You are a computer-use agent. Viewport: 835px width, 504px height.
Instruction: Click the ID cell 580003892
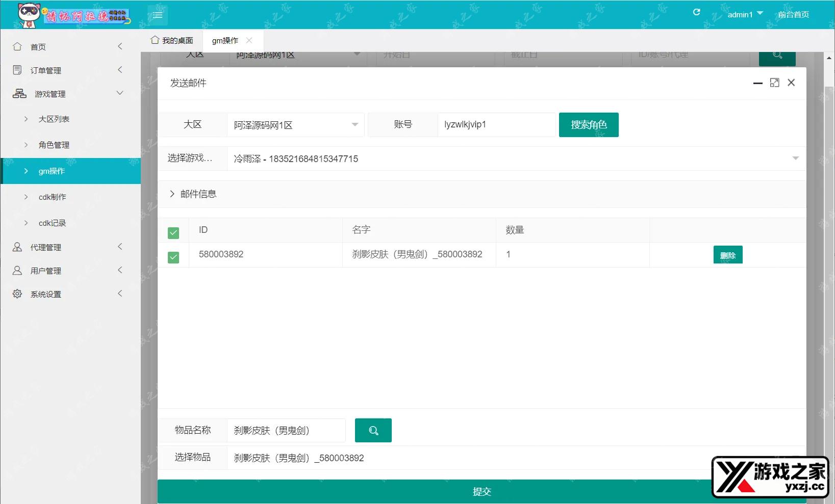click(x=265, y=254)
